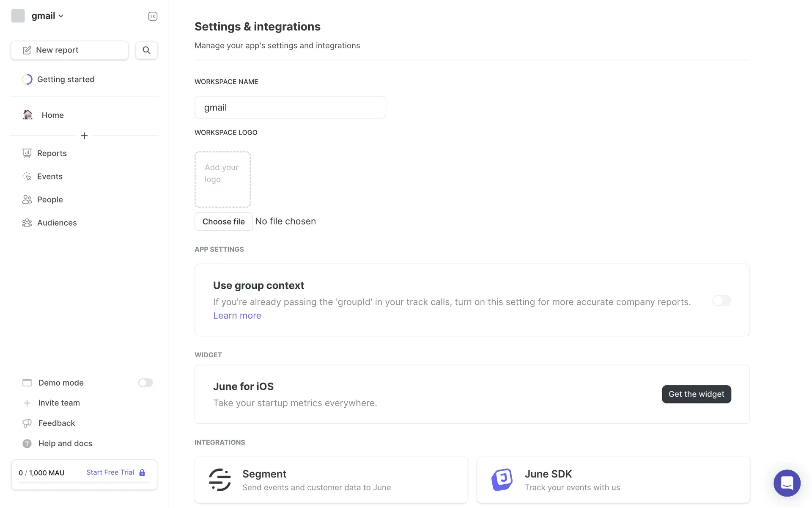Toggle Demo mode on
This screenshot has height=508, width=812.
point(145,383)
